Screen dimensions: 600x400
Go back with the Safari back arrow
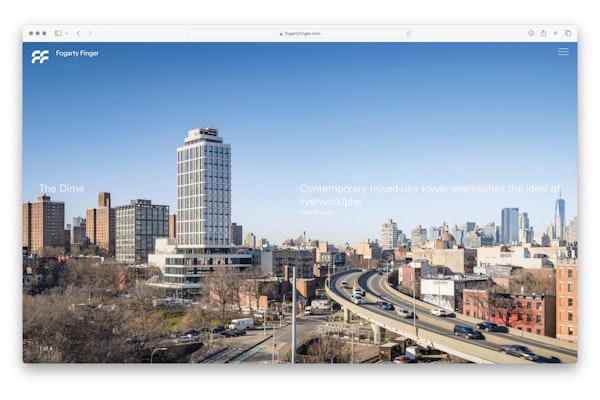[x=78, y=33]
